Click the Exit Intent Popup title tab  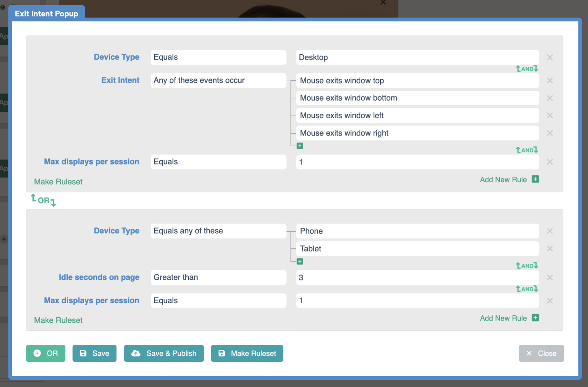[47, 13]
